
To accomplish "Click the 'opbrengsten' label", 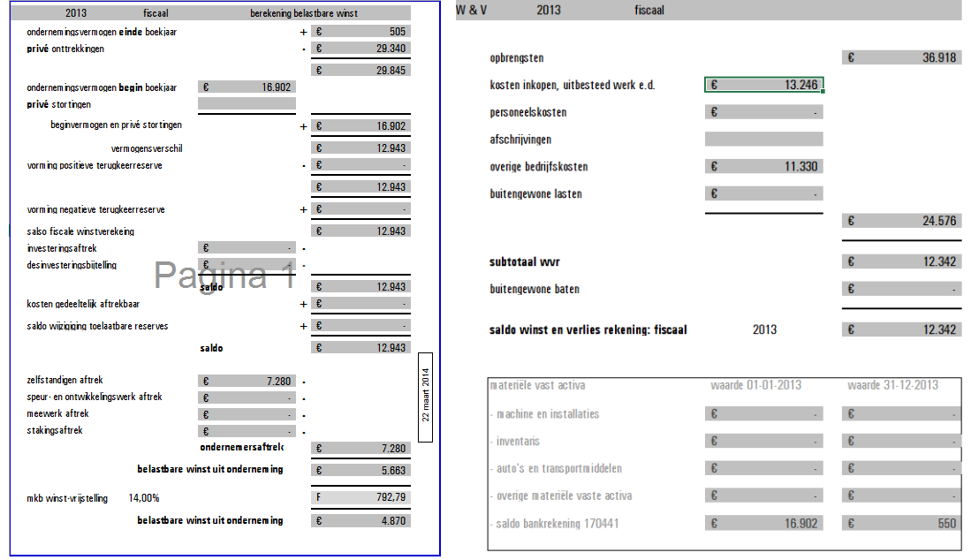I will click(x=517, y=58).
